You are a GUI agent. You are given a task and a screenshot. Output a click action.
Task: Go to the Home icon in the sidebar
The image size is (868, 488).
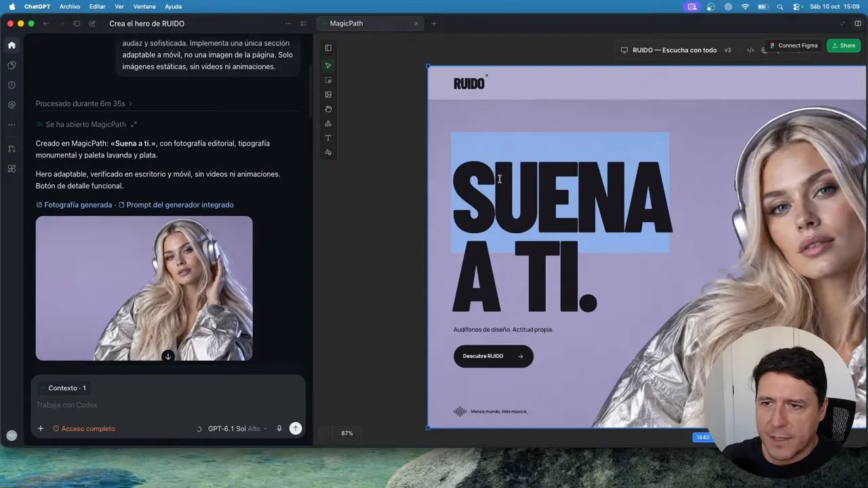[12, 45]
